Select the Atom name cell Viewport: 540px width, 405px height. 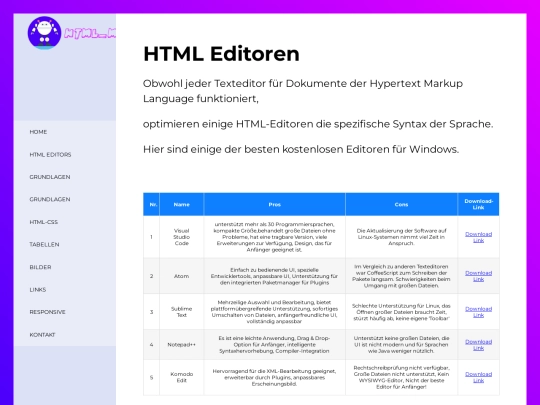(x=181, y=276)
